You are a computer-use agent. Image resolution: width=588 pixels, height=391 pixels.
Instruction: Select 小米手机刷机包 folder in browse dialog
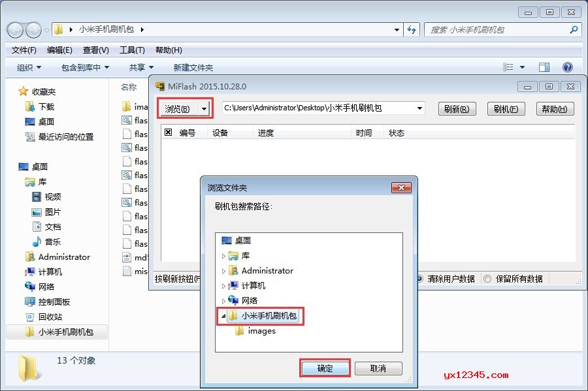(263, 316)
